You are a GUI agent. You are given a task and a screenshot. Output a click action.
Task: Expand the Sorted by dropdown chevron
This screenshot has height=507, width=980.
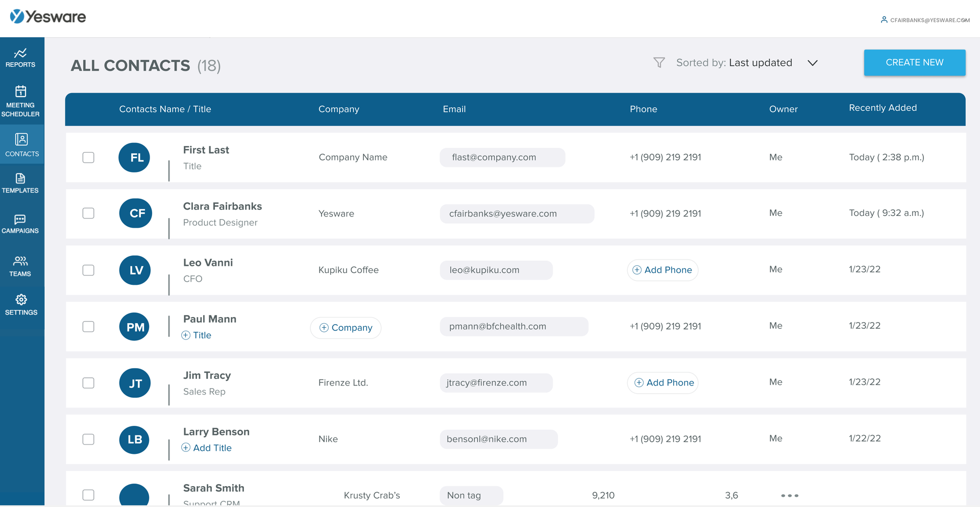point(812,63)
